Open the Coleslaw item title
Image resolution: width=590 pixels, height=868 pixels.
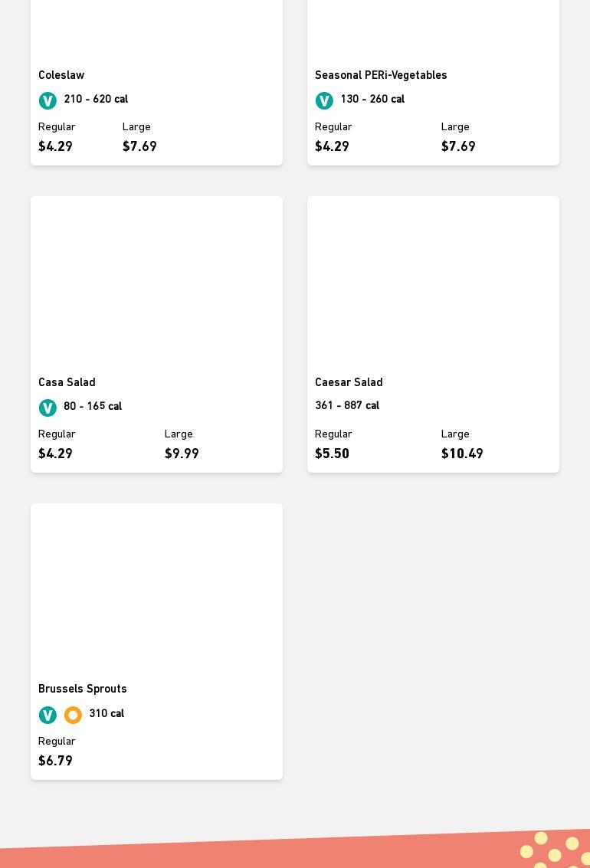[61, 75]
